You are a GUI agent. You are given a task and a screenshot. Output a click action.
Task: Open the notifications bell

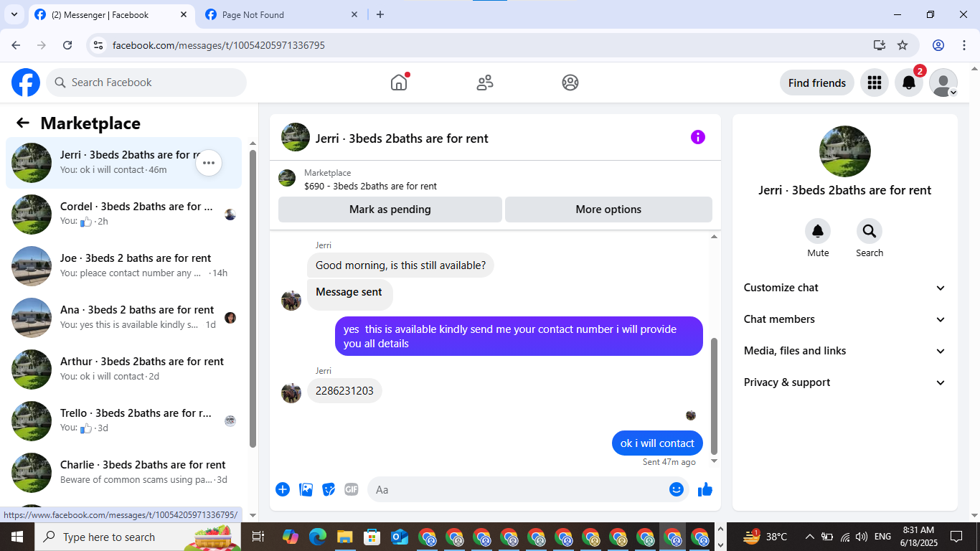click(909, 83)
